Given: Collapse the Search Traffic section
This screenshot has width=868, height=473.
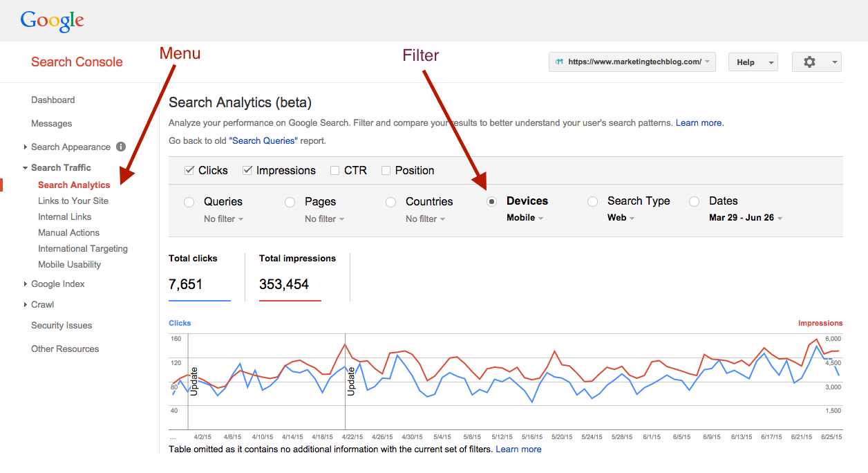Looking at the screenshot, I should tap(26, 168).
